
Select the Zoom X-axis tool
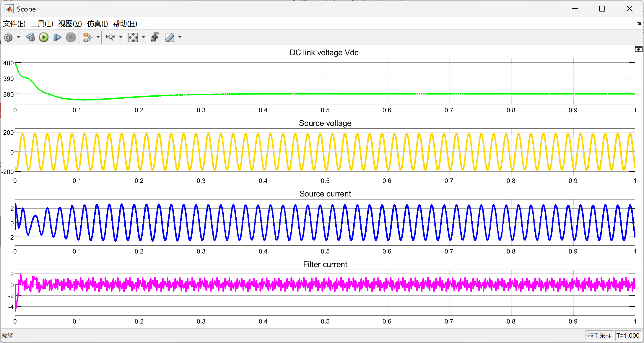[111, 38]
